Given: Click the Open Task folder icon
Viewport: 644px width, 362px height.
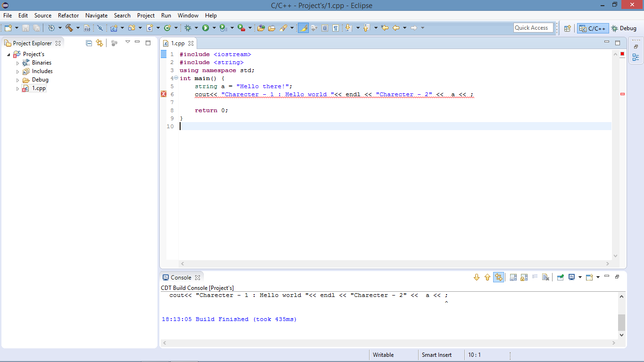Looking at the screenshot, I should [272, 28].
